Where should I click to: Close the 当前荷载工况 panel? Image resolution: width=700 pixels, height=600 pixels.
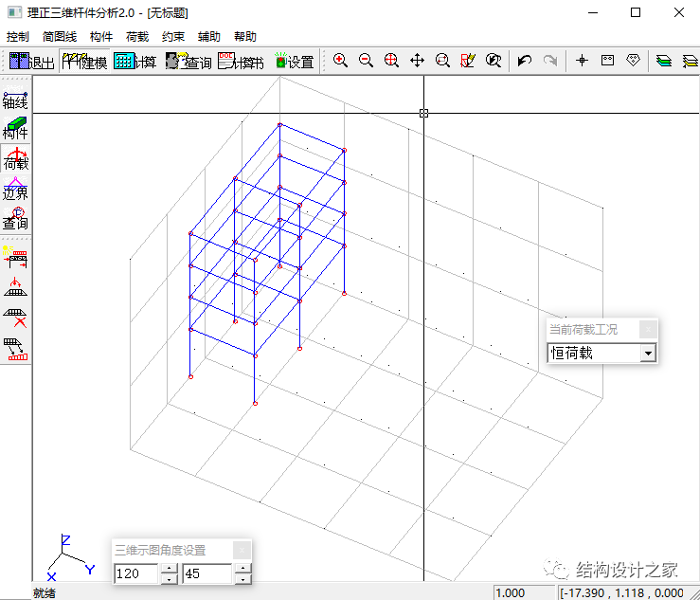click(x=648, y=330)
